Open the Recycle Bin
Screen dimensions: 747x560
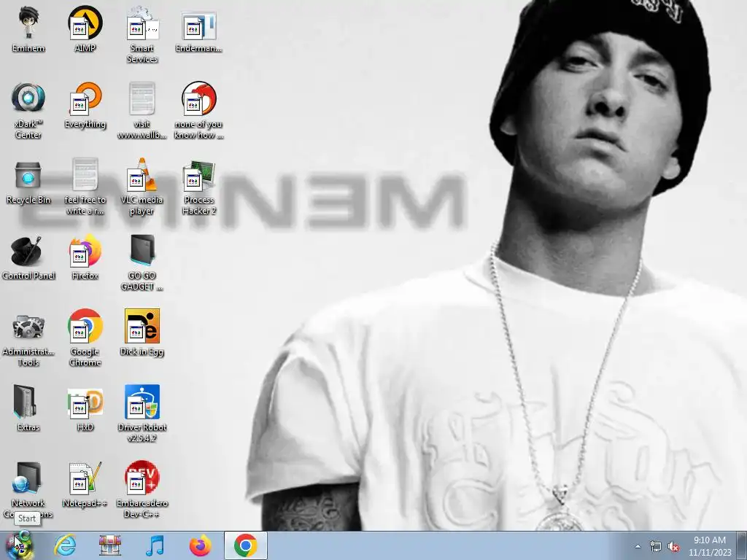(28, 183)
